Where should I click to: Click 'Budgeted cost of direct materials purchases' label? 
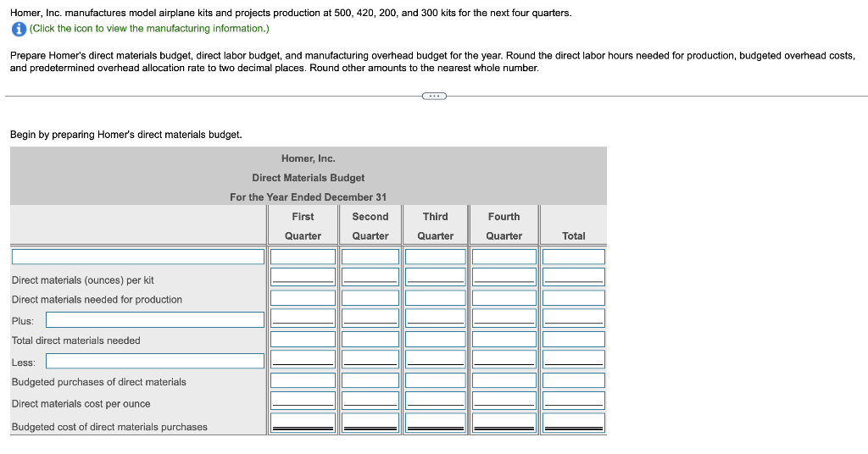[x=109, y=427]
